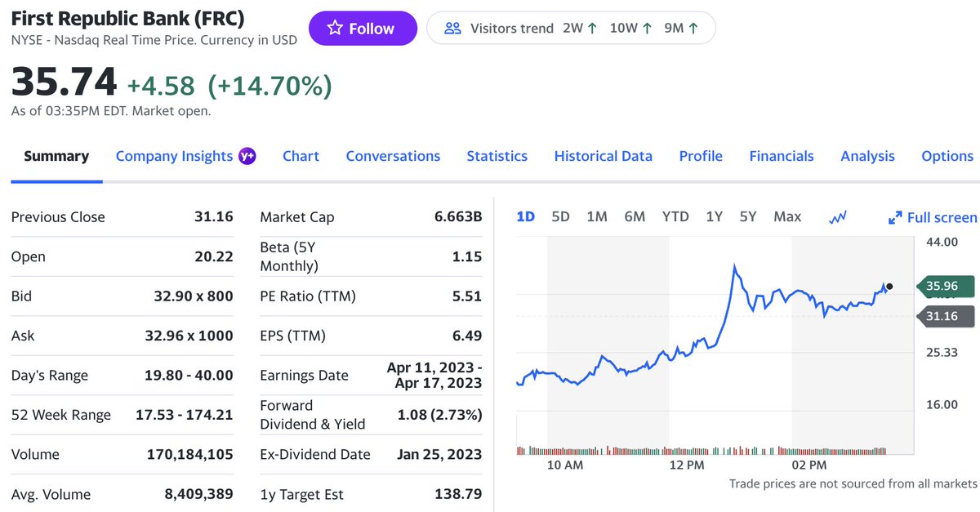Click the 35.74 current price
The width and height of the screenshot is (980, 512).
tap(64, 82)
